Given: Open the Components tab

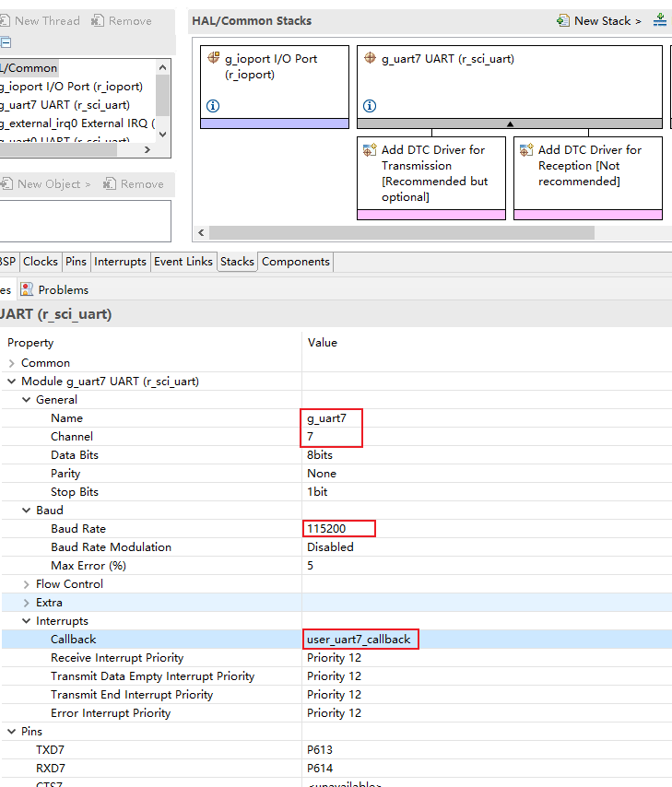Looking at the screenshot, I should click(x=295, y=262).
